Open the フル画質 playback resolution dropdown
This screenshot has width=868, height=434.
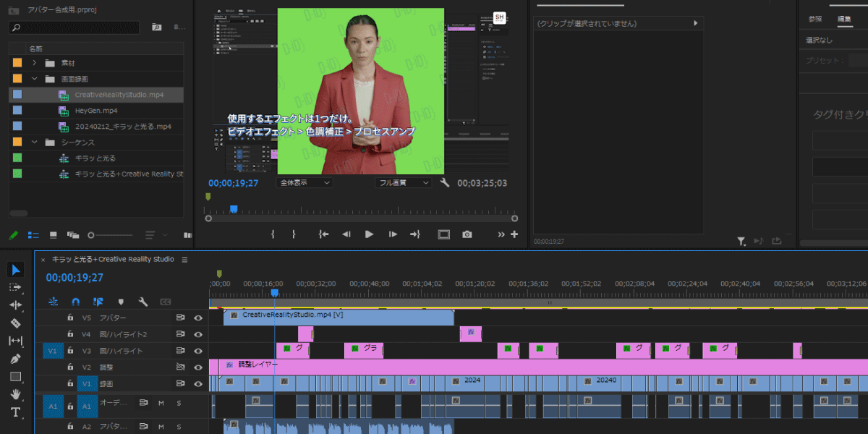[404, 183]
